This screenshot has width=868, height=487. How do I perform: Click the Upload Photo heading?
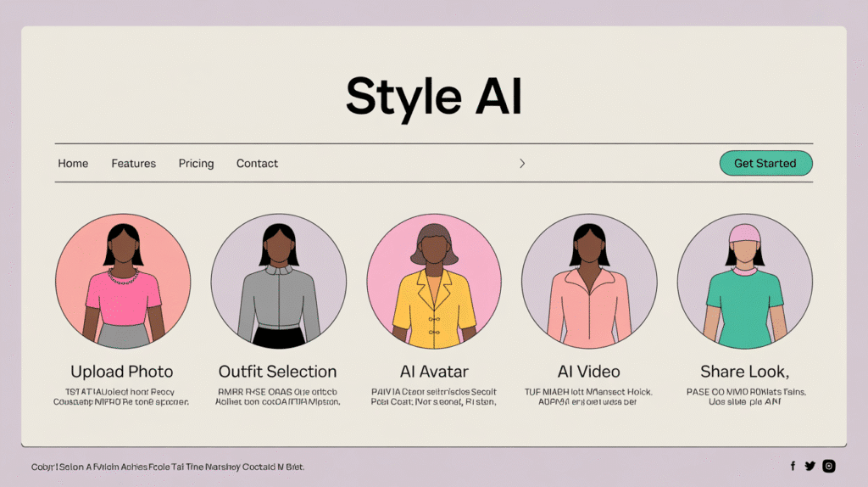tap(122, 372)
